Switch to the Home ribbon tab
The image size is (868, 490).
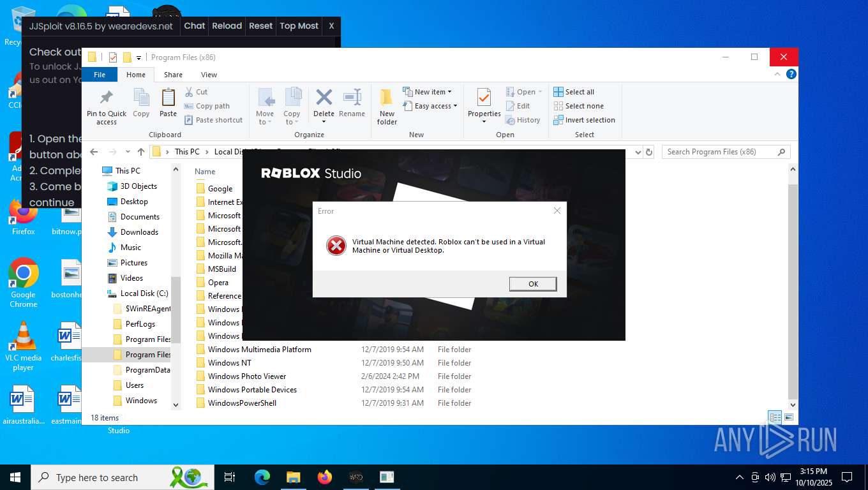tap(136, 75)
